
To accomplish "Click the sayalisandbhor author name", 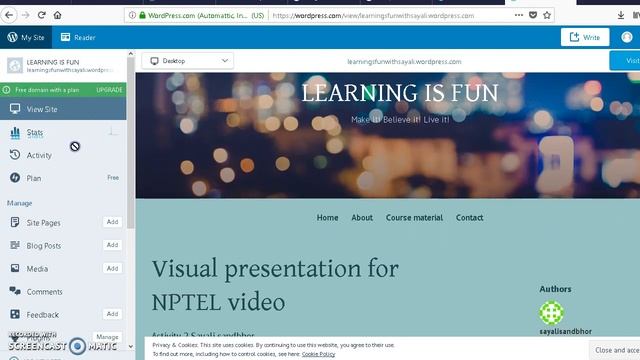I will (x=565, y=331).
